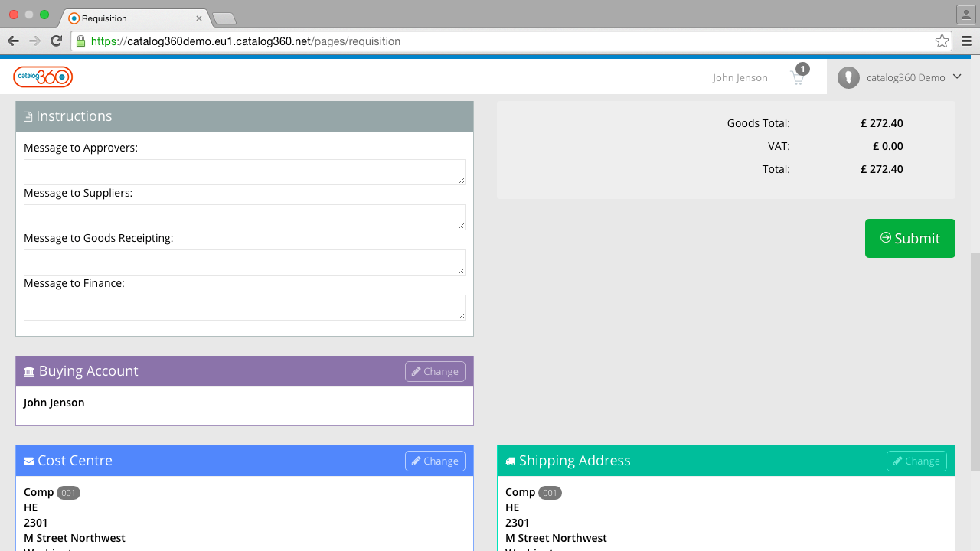
Task: Click the user avatar icon
Action: click(x=848, y=77)
